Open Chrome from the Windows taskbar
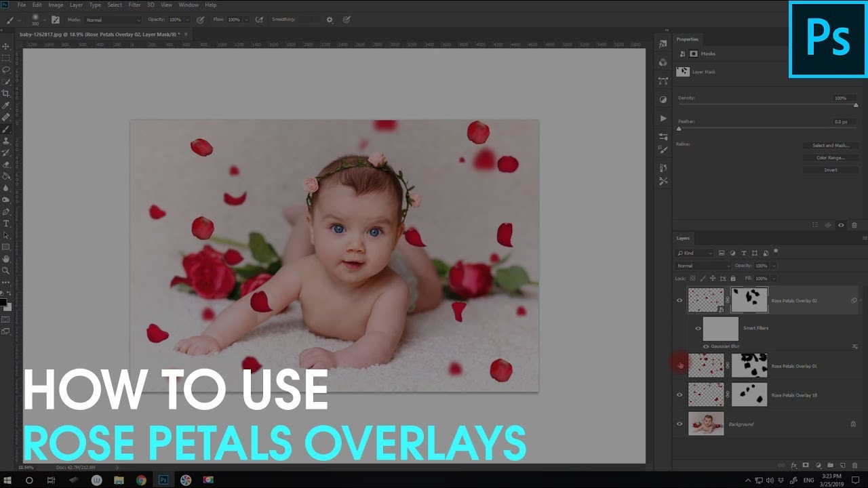The image size is (868, 488). tap(141, 480)
